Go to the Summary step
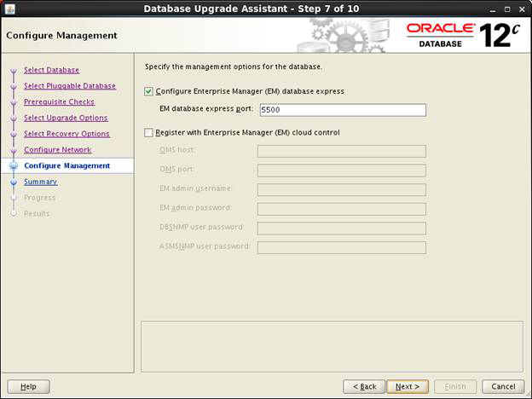This screenshot has height=399, width=532. 40,182
